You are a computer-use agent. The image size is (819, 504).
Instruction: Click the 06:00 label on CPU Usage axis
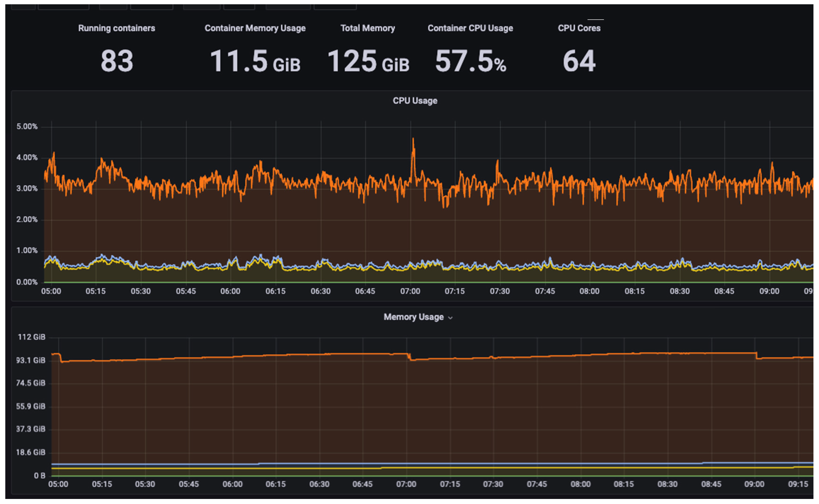coord(230,291)
